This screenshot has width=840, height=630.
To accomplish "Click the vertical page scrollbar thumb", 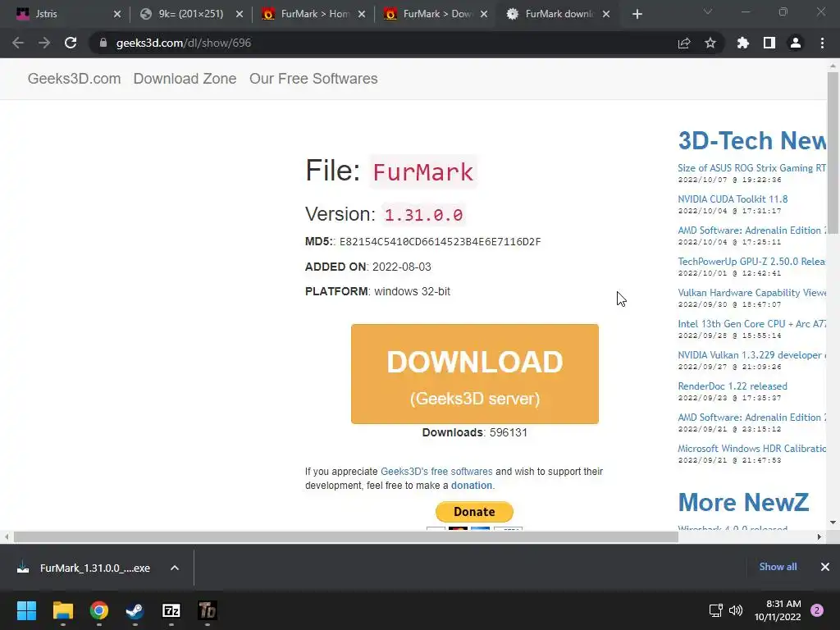I will [x=833, y=153].
